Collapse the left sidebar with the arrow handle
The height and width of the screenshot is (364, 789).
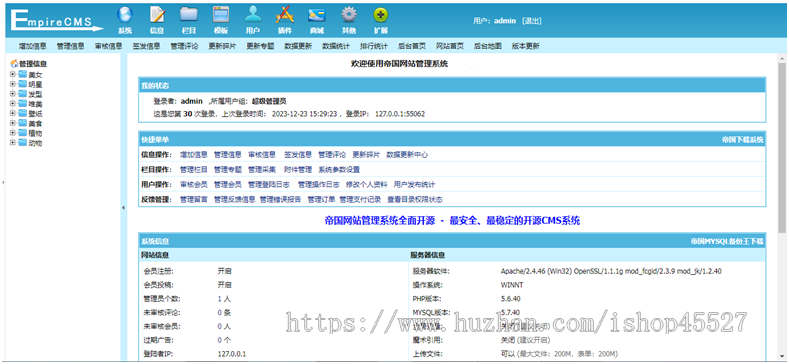point(123,207)
